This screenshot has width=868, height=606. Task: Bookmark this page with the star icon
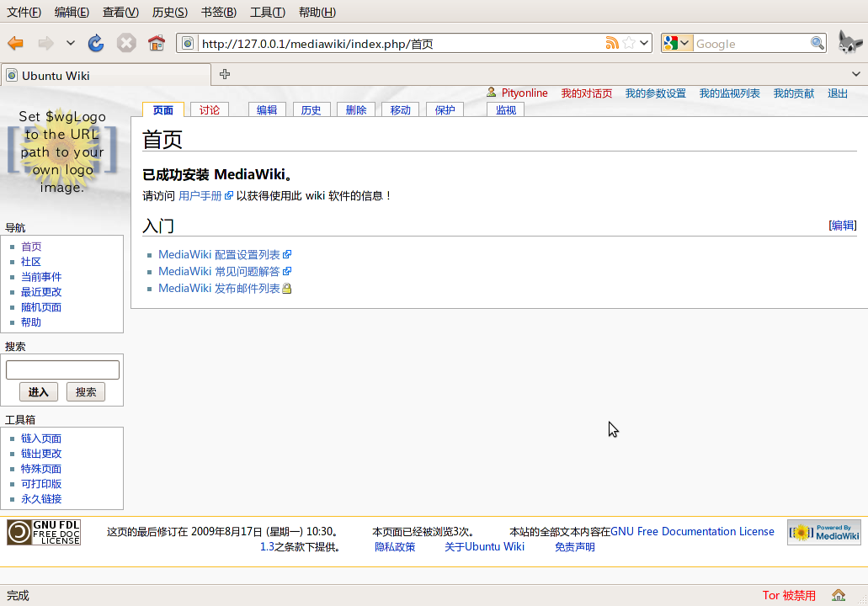pyautogui.click(x=628, y=43)
